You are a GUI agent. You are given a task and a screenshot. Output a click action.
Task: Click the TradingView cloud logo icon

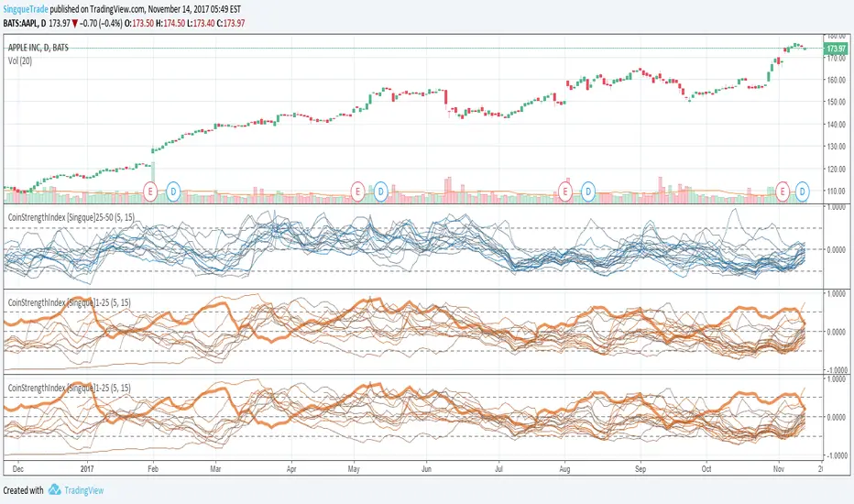coord(54,490)
